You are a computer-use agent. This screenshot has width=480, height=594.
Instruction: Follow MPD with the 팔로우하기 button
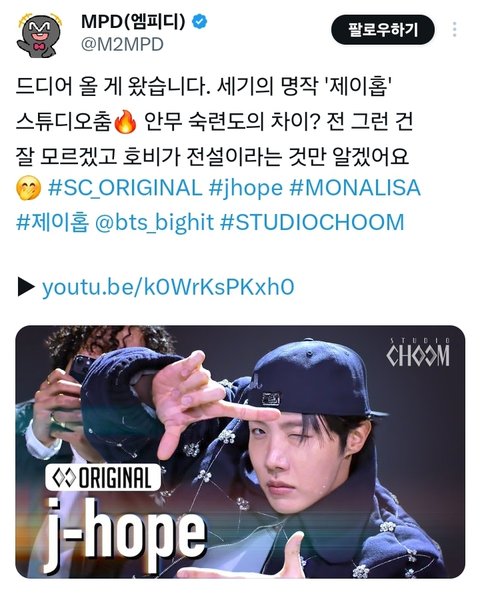[x=383, y=30]
